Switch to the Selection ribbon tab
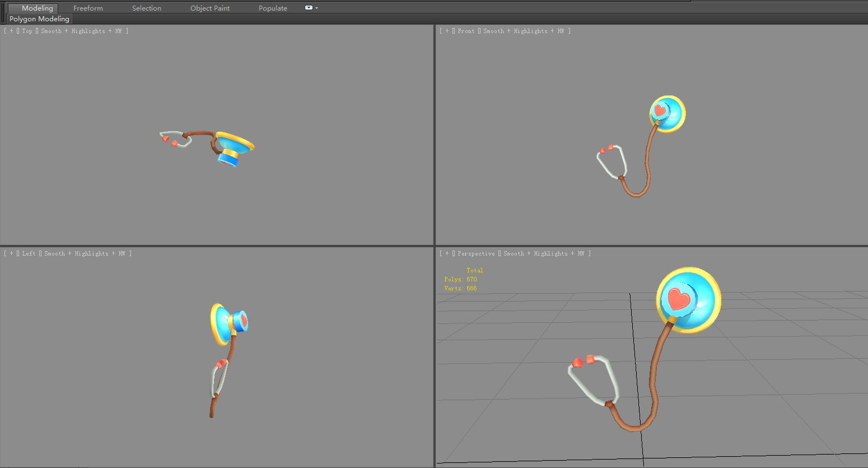 (x=146, y=8)
